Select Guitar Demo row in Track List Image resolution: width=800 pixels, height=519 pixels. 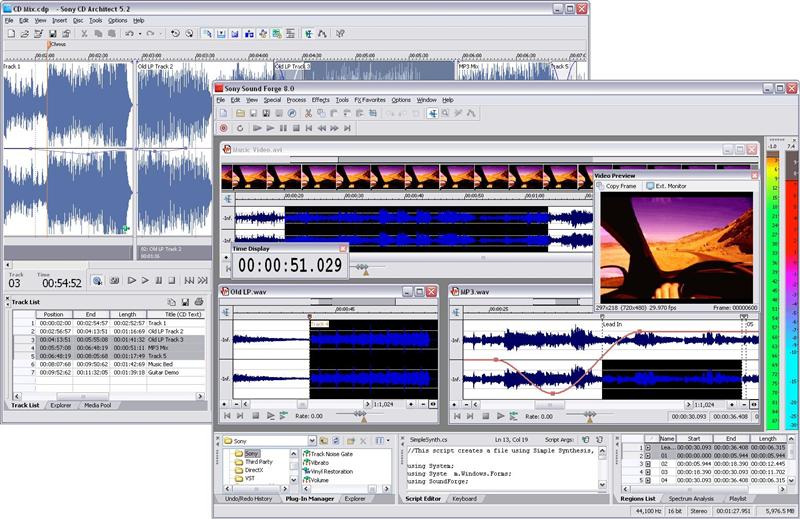click(110, 373)
